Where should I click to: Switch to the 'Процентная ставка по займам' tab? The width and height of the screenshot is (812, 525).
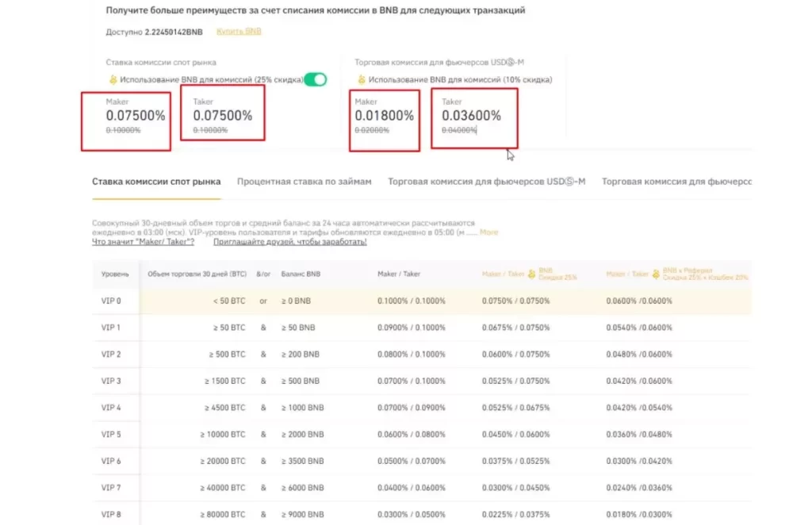click(303, 181)
